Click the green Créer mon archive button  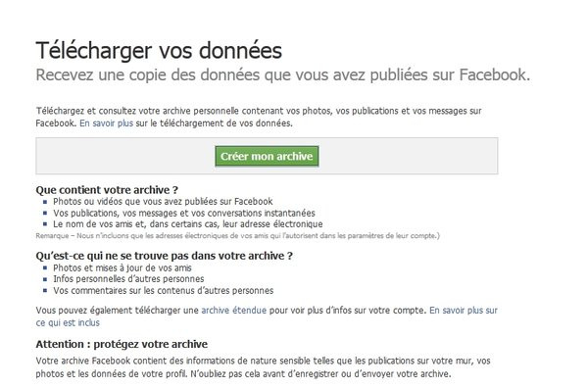pos(267,156)
